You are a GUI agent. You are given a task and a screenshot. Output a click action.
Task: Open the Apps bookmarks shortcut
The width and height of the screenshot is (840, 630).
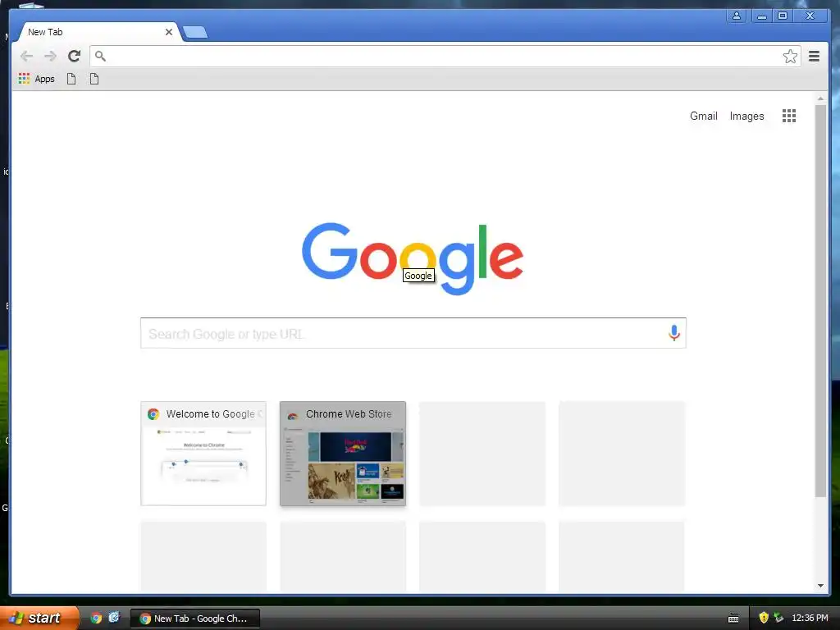(x=36, y=79)
